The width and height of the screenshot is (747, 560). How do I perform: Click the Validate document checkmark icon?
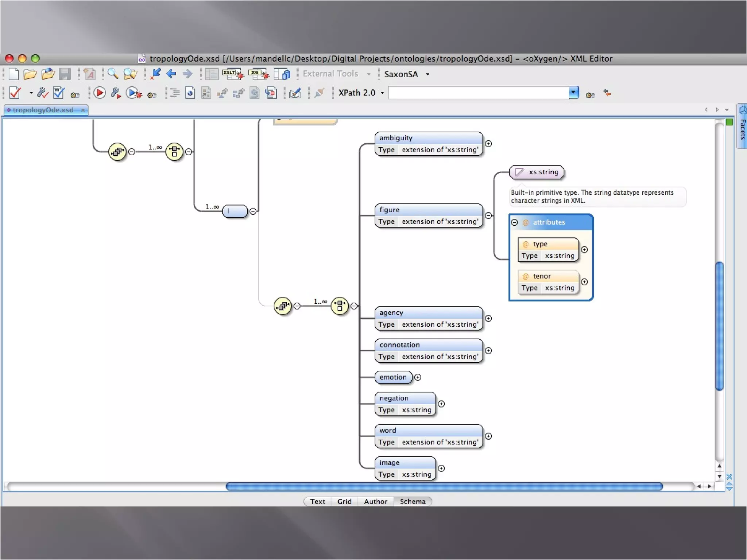pos(15,93)
